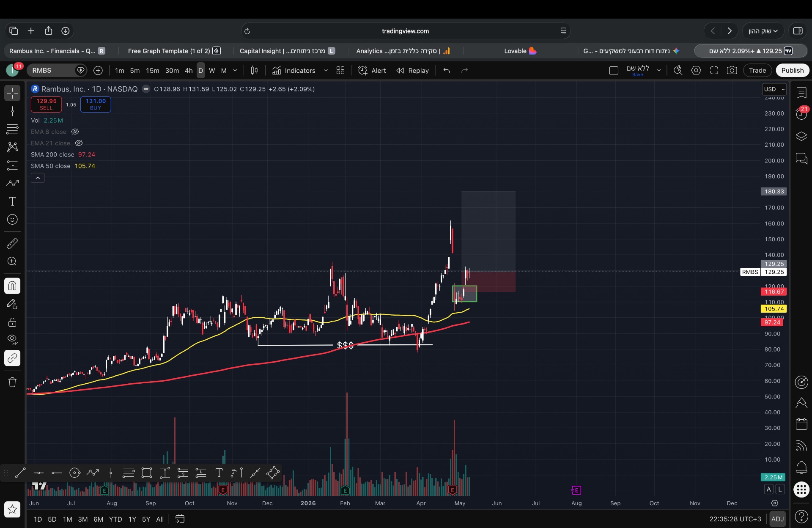812x528 pixels.
Task: Show the hidden EMA 21 indicator
Action: [79, 143]
